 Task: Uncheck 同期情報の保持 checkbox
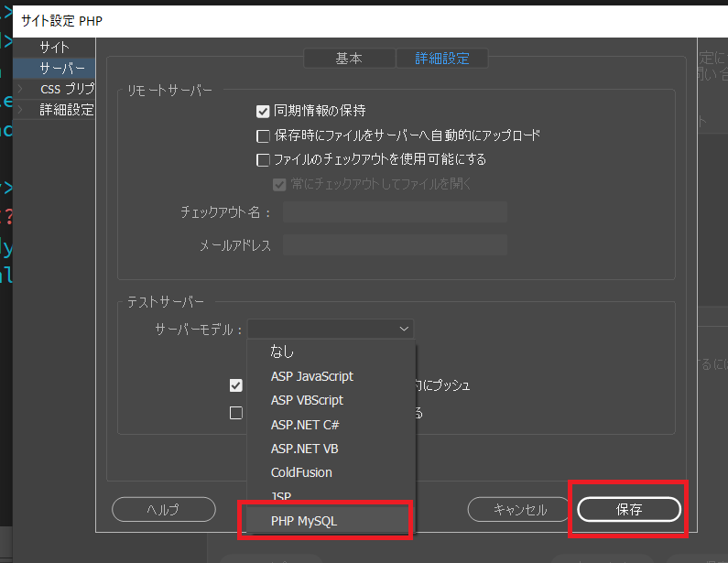pyautogui.click(x=264, y=112)
